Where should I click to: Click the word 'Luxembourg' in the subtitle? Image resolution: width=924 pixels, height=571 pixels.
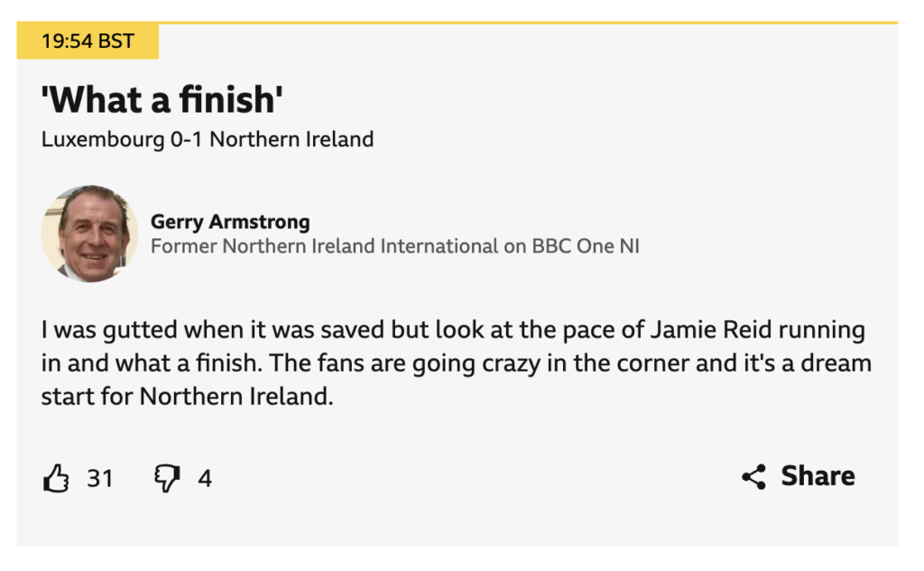click(x=103, y=140)
